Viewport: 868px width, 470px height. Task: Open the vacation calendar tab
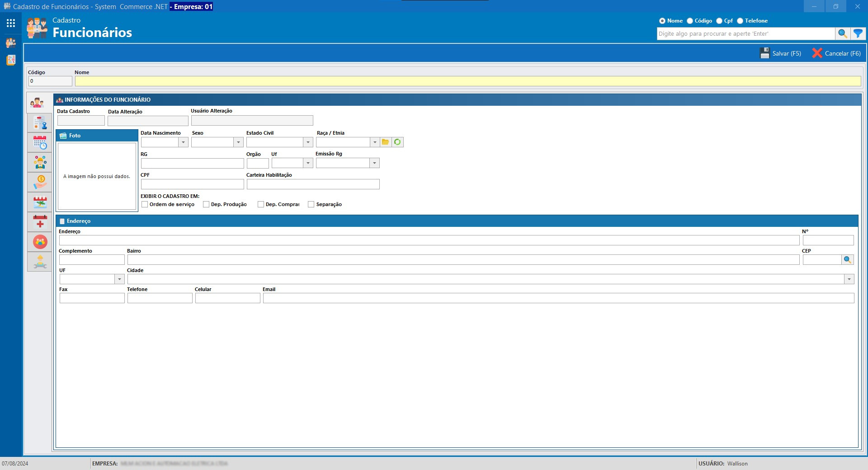click(x=40, y=202)
